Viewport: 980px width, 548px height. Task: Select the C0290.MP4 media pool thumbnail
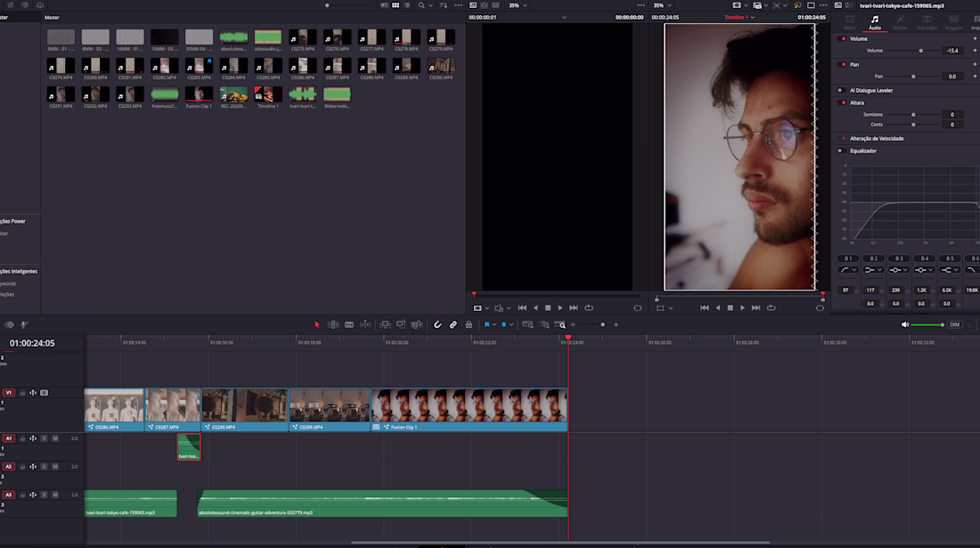click(x=441, y=68)
